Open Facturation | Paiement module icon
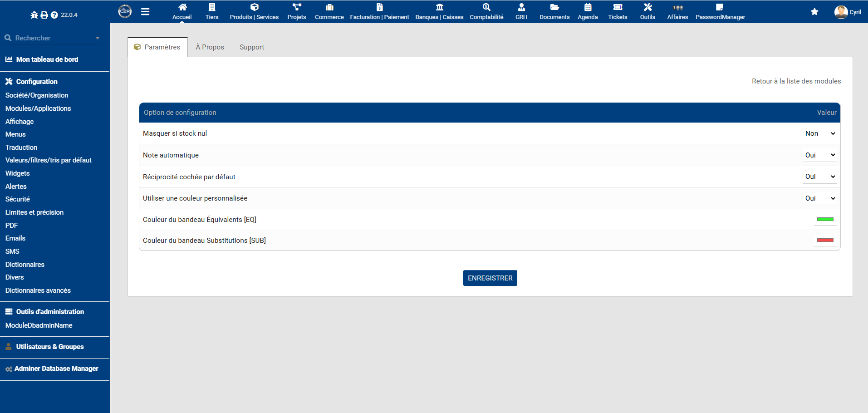The height and width of the screenshot is (413, 868). (x=380, y=7)
